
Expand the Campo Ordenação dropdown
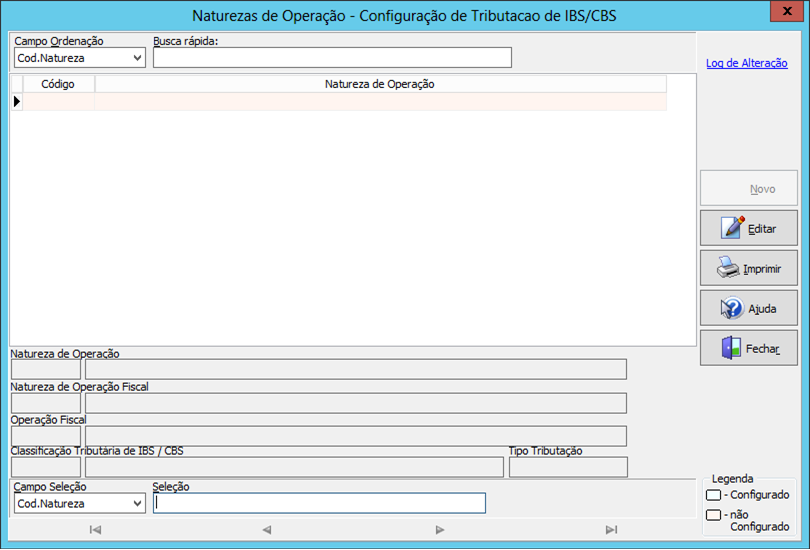(x=136, y=58)
